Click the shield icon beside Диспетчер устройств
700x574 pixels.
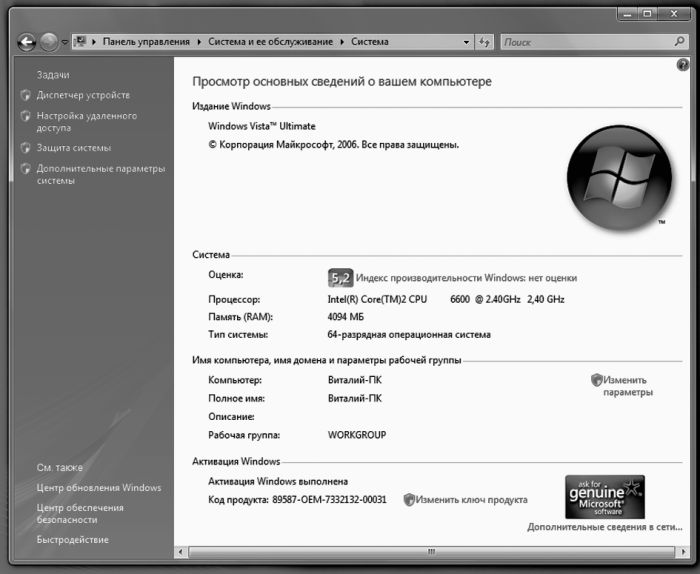tap(26, 96)
